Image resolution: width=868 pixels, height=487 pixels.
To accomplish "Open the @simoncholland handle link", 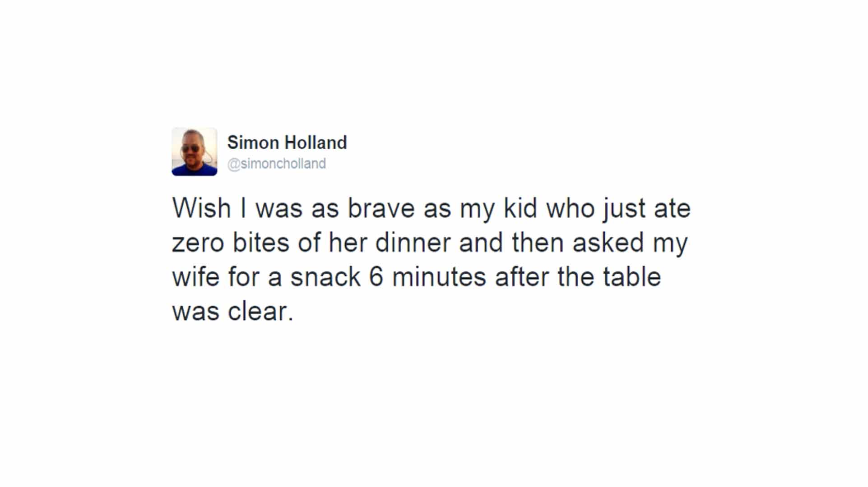I will pos(276,163).
